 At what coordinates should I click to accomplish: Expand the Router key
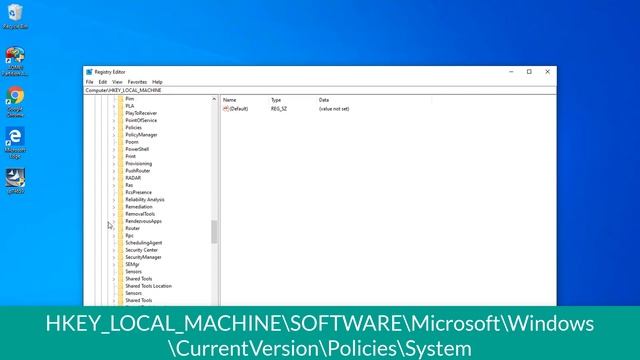(114, 229)
